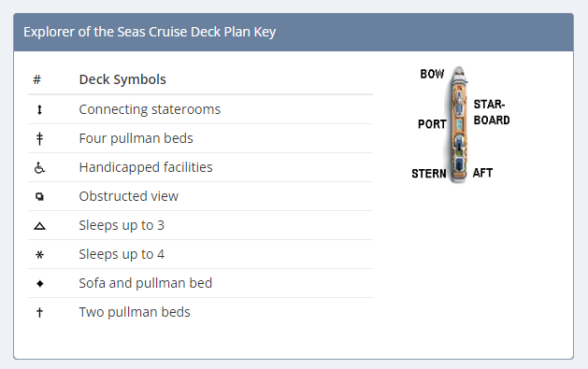Select the asterisk sleeps up to 4 symbol

pyautogui.click(x=39, y=255)
